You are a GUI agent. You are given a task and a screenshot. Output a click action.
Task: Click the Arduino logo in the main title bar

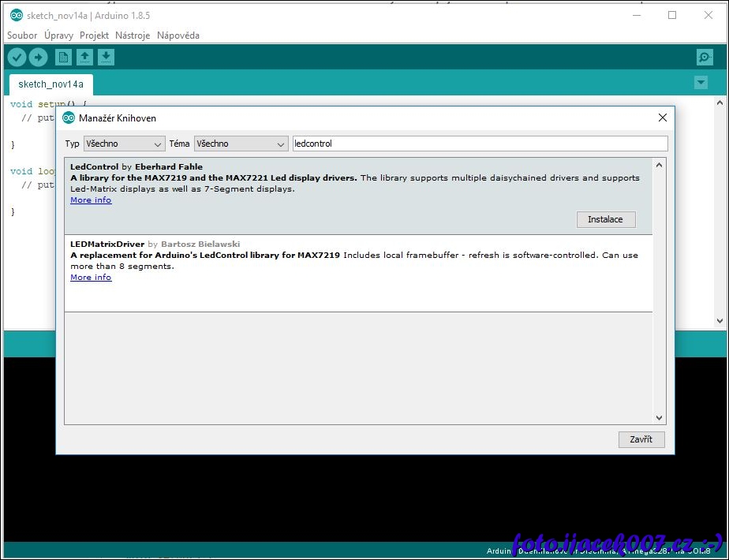(x=16, y=15)
